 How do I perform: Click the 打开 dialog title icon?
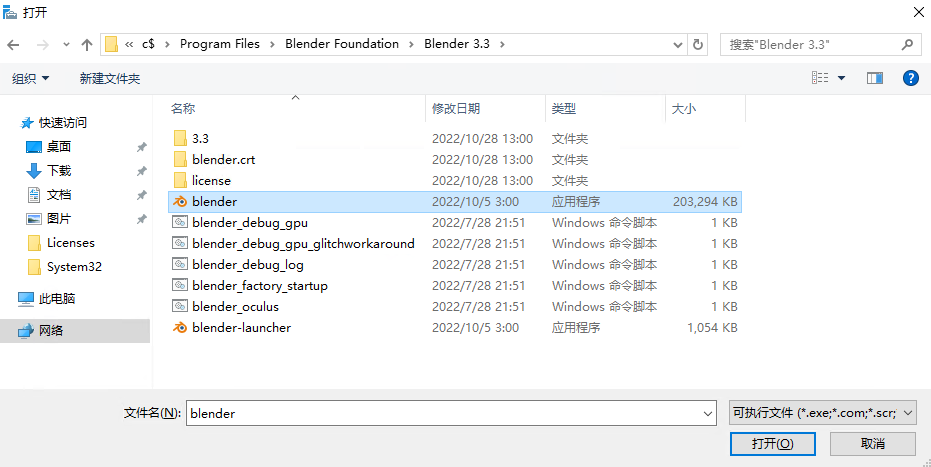pyautogui.click(x=10, y=12)
